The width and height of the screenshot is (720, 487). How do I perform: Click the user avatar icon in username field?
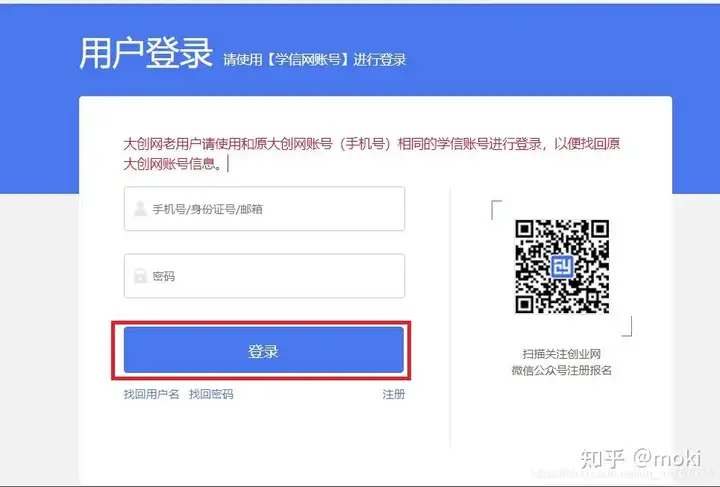140,209
